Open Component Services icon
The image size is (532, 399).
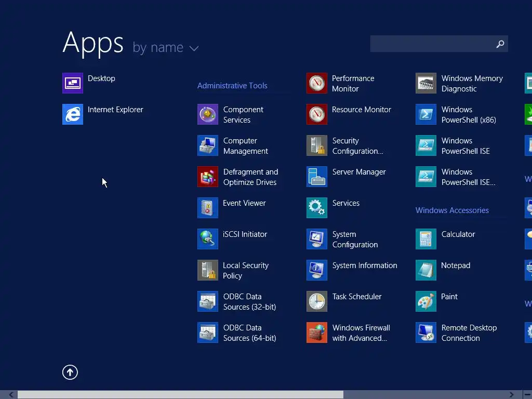pos(208,114)
